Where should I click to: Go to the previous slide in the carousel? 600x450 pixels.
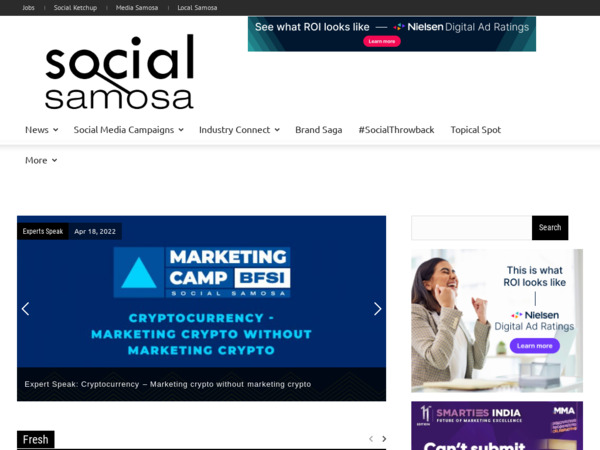click(26, 309)
